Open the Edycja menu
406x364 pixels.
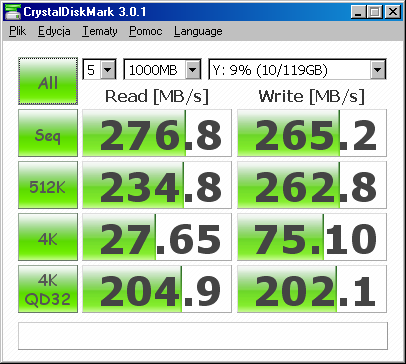54,31
